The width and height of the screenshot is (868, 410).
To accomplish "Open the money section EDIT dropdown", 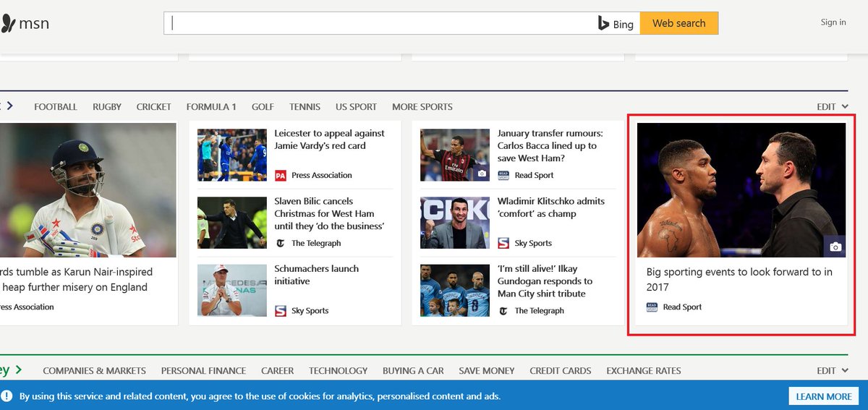I will point(833,370).
